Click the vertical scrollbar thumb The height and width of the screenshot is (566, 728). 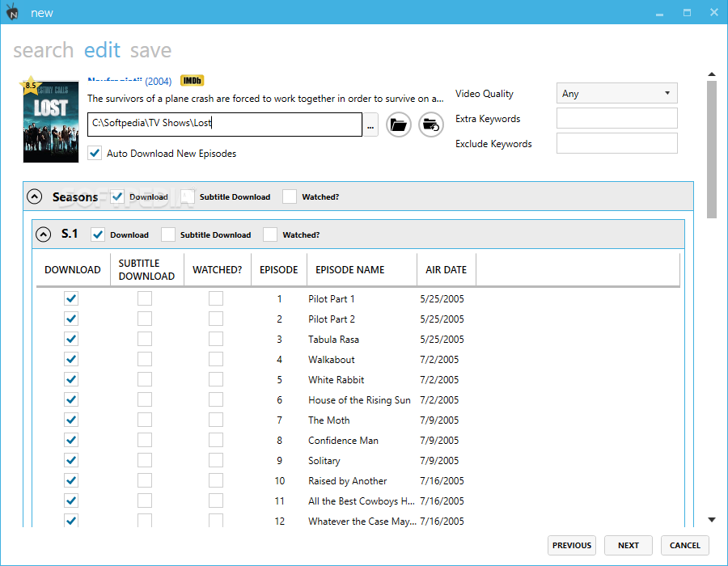point(711,150)
